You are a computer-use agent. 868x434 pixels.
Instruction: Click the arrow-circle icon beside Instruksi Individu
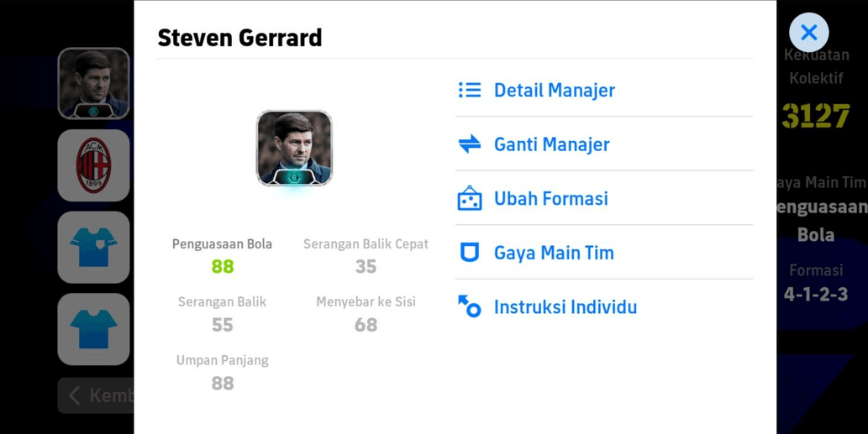coord(470,306)
